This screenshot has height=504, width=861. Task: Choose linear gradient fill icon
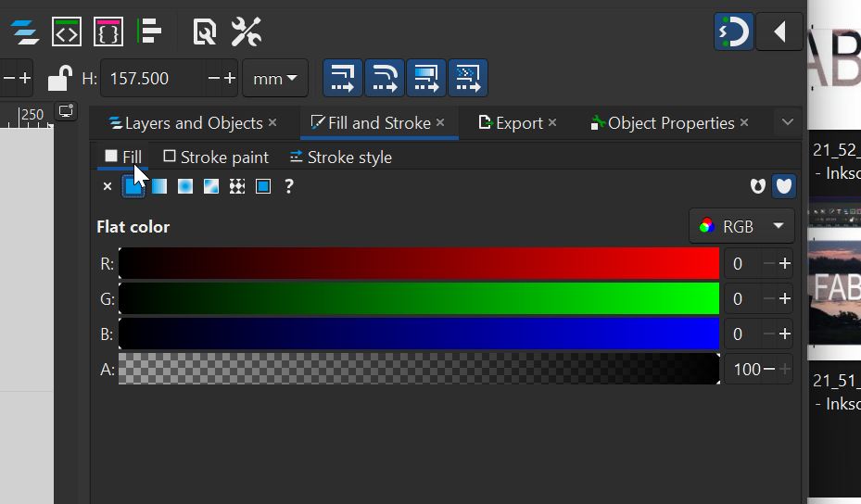click(x=159, y=186)
